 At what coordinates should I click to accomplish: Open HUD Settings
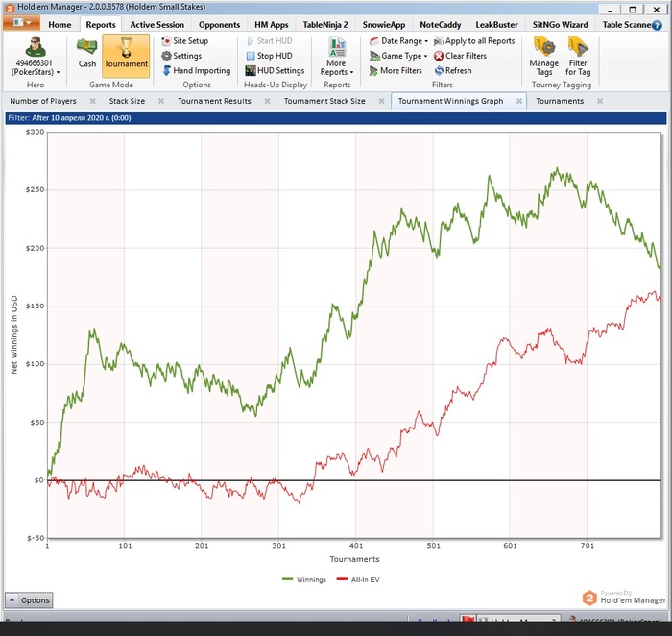pyautogui.click(x=275, y=70)
